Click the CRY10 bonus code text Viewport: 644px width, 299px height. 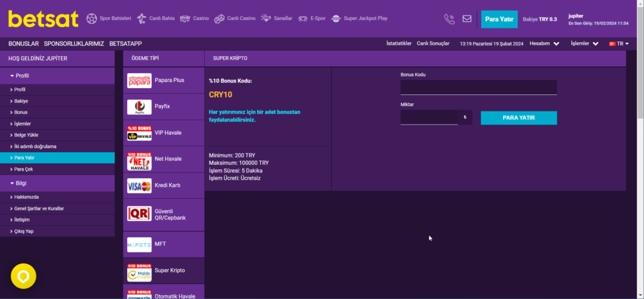click(221, 94)
